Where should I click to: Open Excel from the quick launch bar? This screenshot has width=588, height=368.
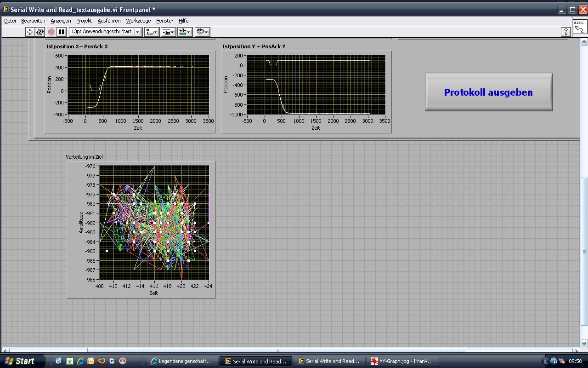point(69,361)
